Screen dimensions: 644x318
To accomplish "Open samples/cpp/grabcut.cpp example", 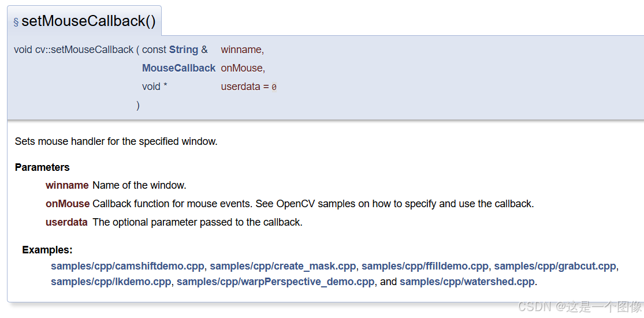I will (555, 266).
